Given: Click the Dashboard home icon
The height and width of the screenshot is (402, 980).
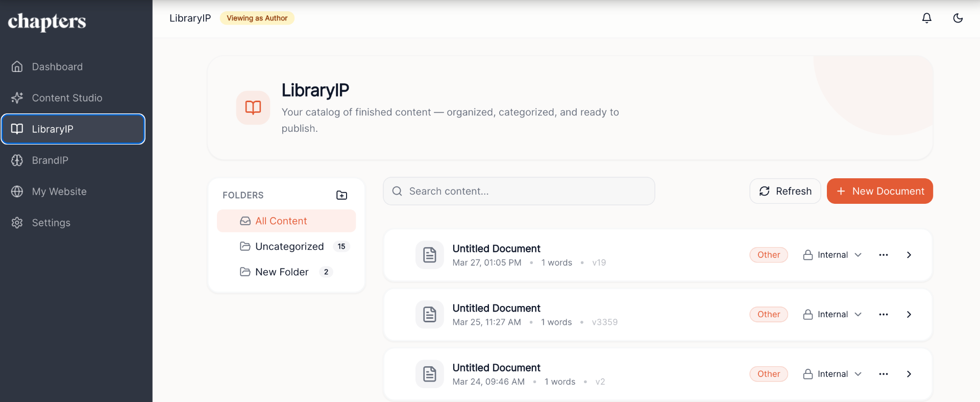Looking at the screenshot, I should (x=17, y=66).
